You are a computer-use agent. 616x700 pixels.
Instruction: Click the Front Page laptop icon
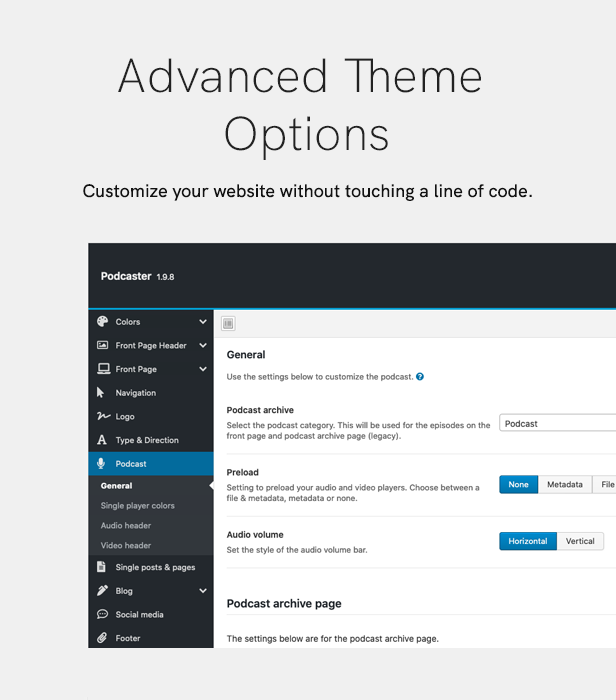104,369
